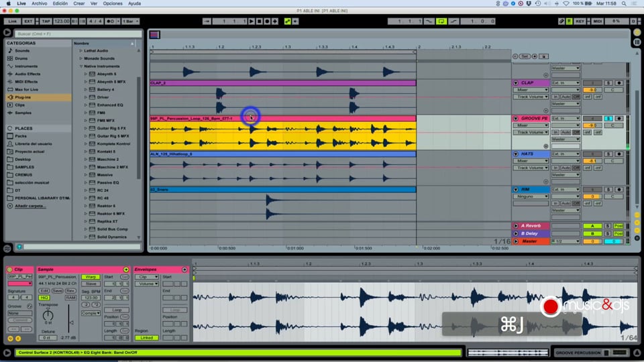Select Max for Live category

click(26, 89)
